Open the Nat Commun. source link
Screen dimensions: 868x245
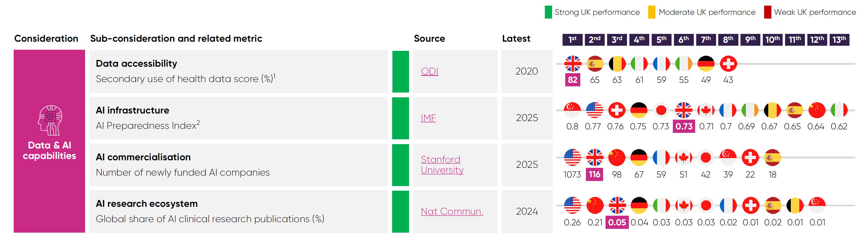pos(451,211)
